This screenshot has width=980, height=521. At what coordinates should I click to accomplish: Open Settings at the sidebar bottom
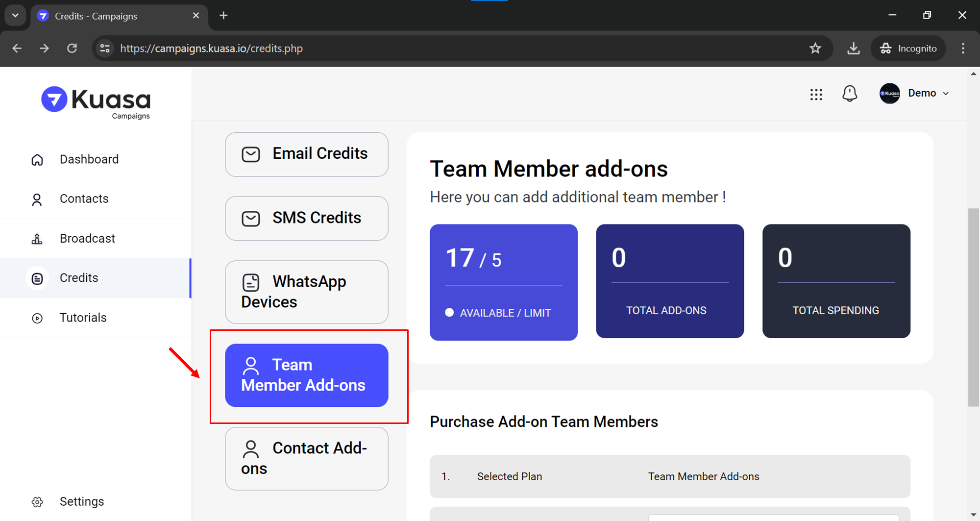(81, 501)
